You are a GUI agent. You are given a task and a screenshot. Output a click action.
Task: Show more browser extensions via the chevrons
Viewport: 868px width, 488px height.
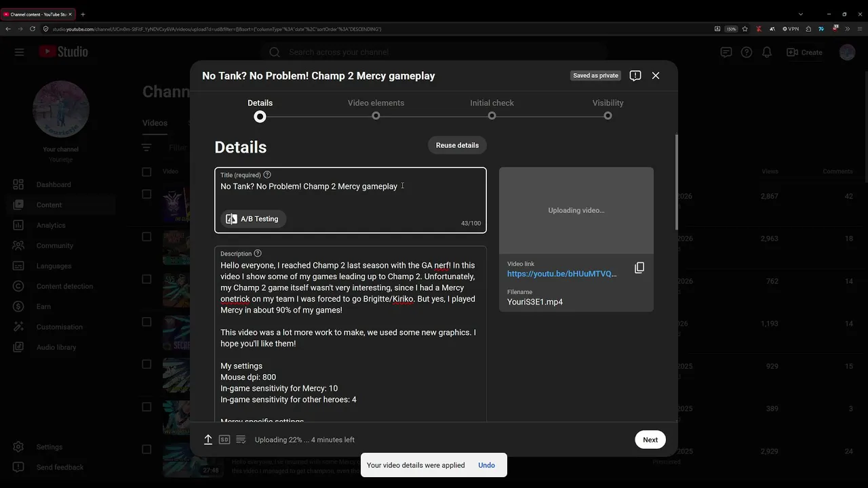[x=847, y=29]
